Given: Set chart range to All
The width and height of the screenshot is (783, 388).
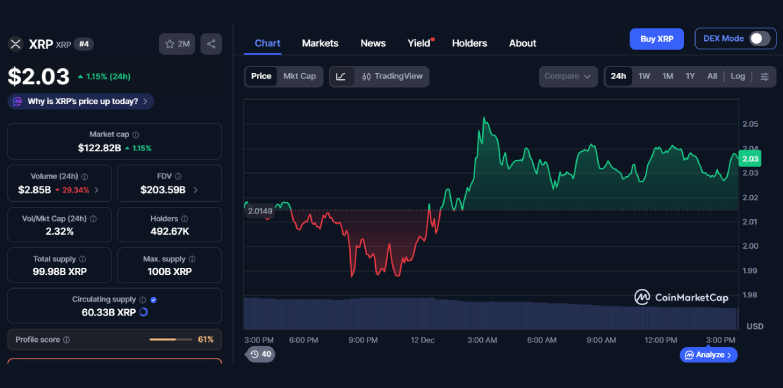Looking at the screenshot, I should point(712,76).
